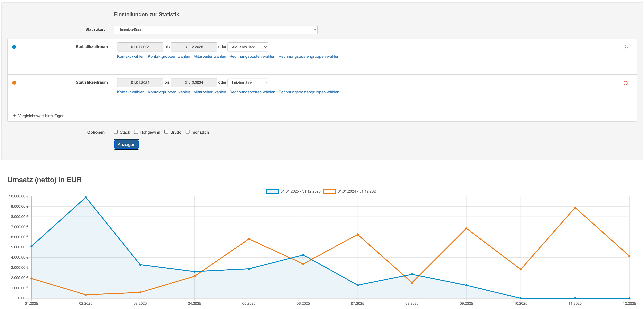
Task: Click the orange dot of second Statistikzeitraum
Action: point(14,83)
